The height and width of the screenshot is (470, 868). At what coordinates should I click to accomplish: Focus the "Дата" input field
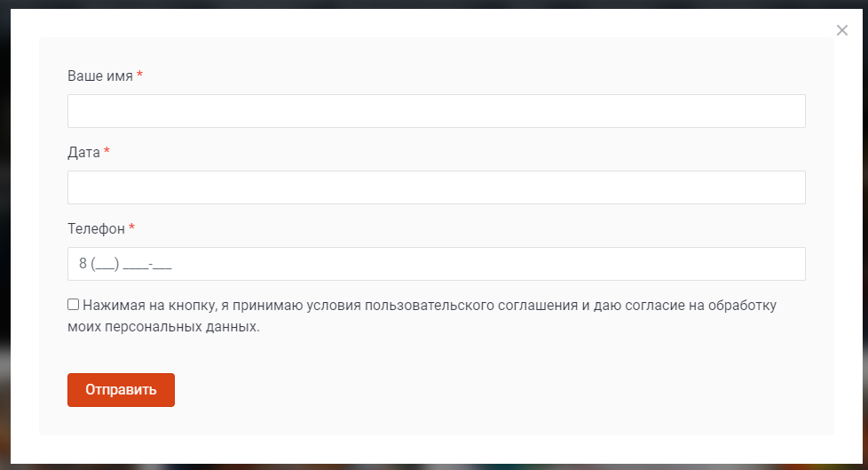coord(436,187)
